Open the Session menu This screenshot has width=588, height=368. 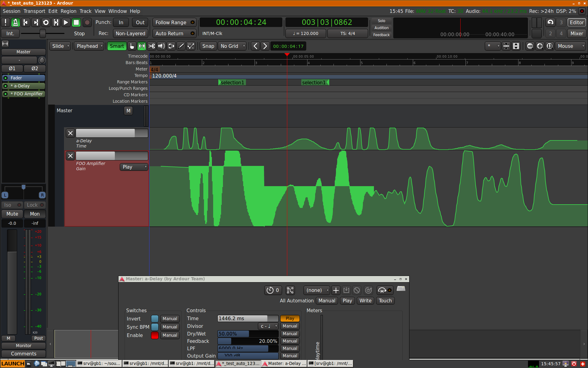(11, 11)
